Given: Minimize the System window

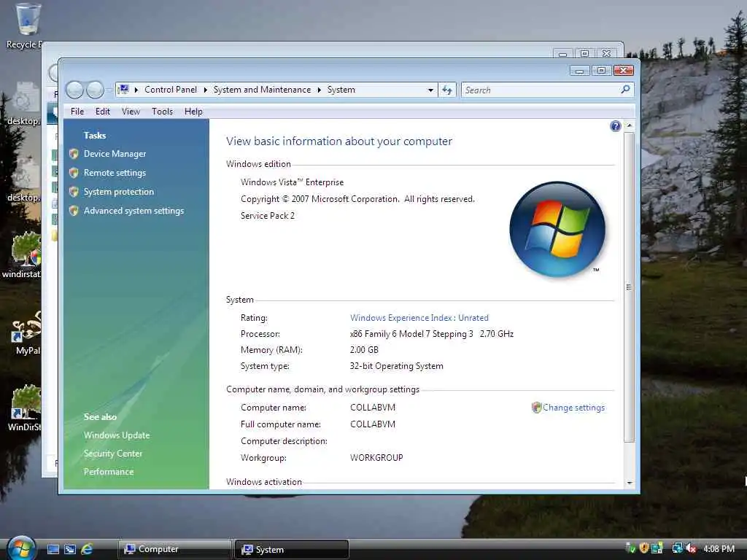Looking at the screenshot, I should click(580, 71).
